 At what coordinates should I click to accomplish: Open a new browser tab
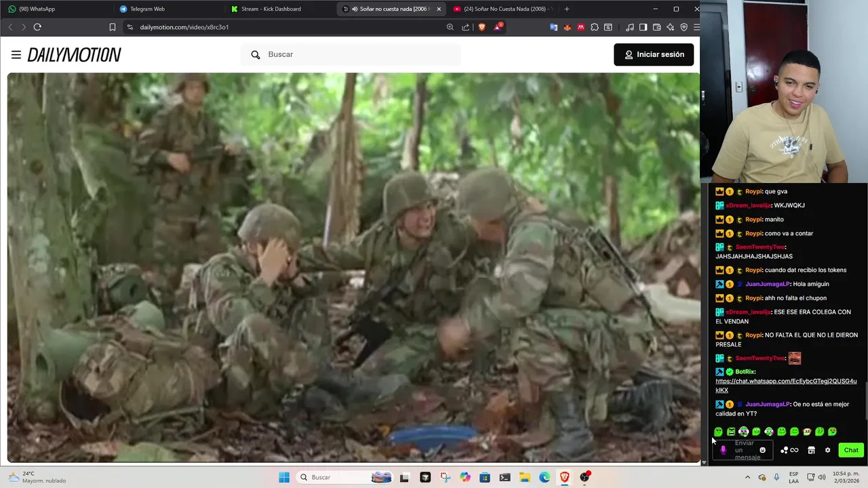pyautogui.click(x=567, y=9)
